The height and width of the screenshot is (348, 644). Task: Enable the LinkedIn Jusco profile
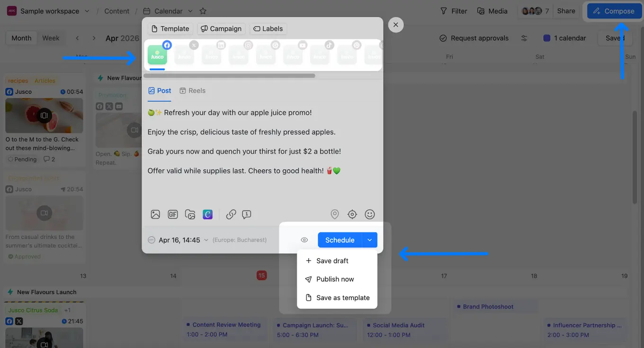(212, 55)
